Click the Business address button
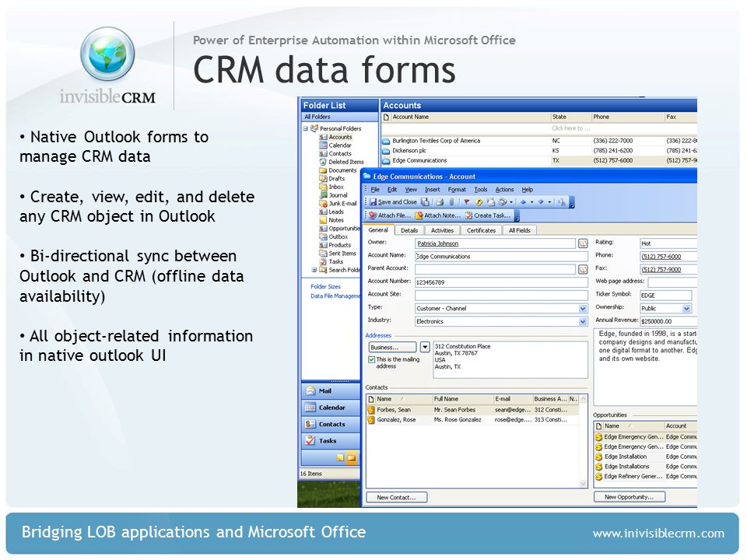Image resolution: width=747 pixels, height=560 pixels. (x=392, y=347)
